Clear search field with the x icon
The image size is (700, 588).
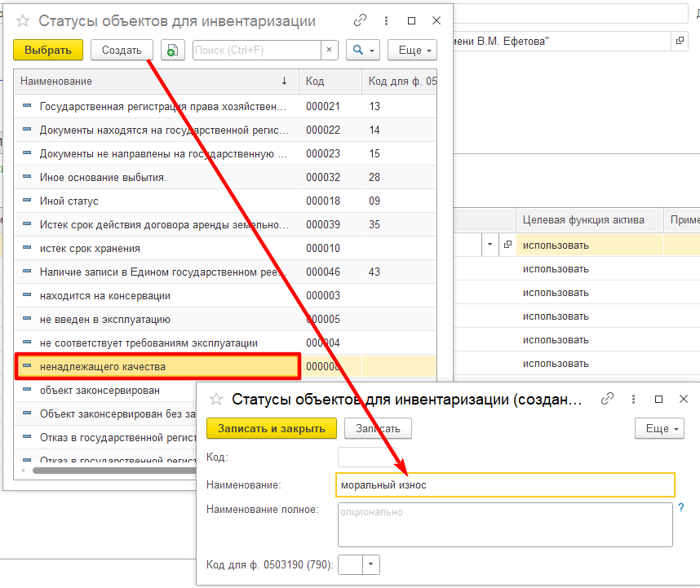(329, 51)
